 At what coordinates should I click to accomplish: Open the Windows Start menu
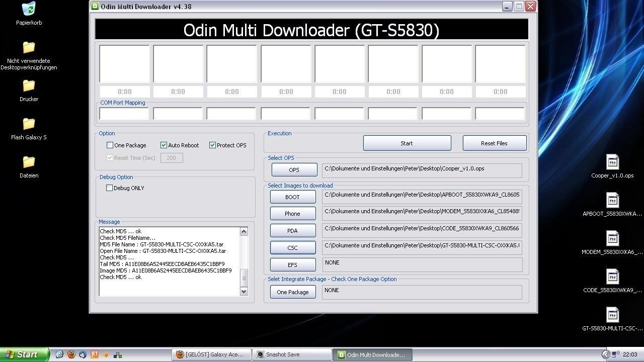click(x=25, y=354)
